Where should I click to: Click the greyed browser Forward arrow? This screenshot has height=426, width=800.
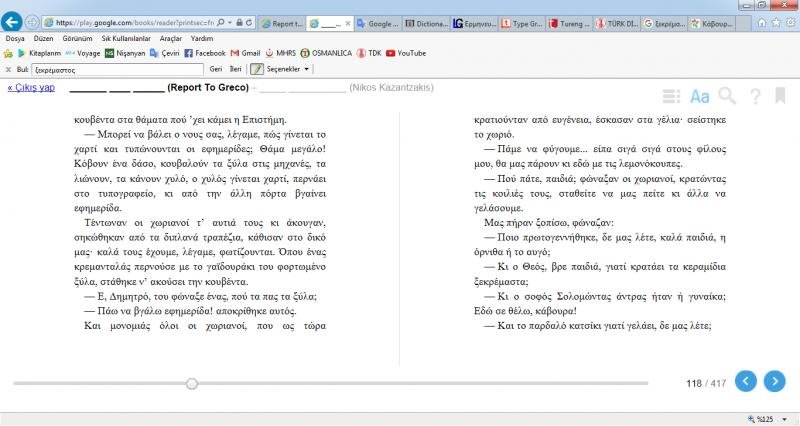click(x=32, y=22)
